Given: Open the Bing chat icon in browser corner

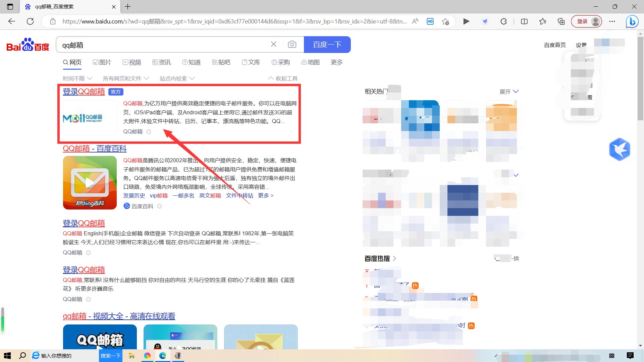Looking at the screenshot, I should [632, 21].
